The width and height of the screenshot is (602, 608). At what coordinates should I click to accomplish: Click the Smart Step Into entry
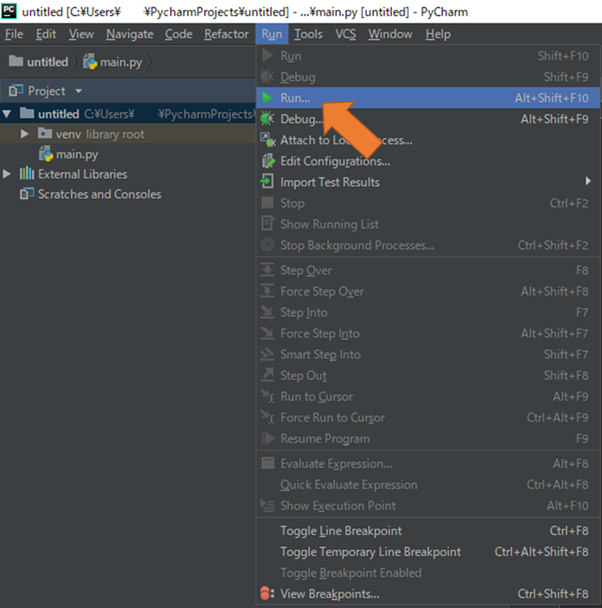pyautogui.click(x=428, y=354)
